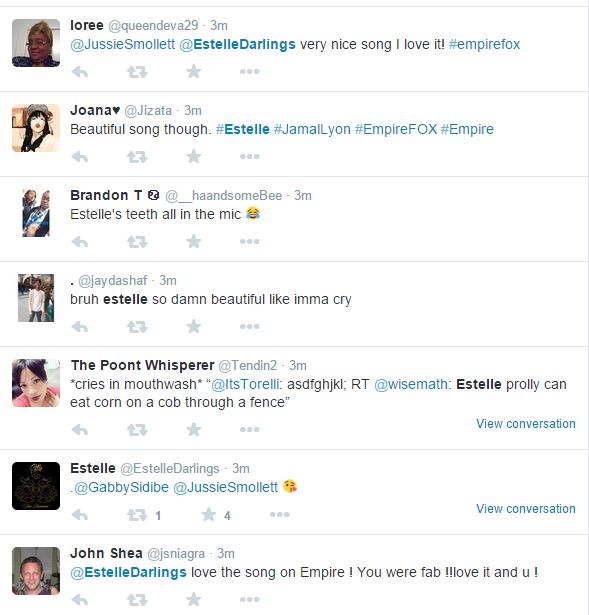Expand more options on Joana's tweet
Viewport: 589px width, 615px height.
250,156
